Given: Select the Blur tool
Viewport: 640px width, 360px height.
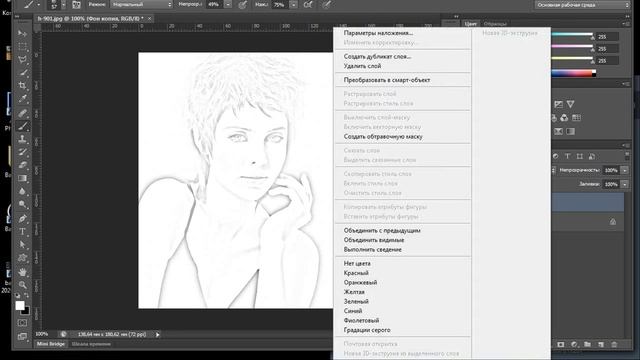Looking at the screenshot, I should (x=22, y=191).
